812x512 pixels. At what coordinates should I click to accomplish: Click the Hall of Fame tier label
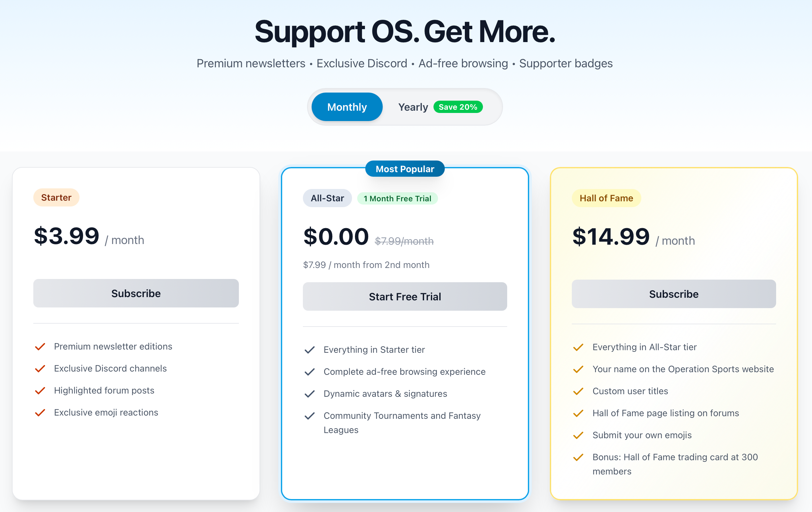(x=606, y=198)
